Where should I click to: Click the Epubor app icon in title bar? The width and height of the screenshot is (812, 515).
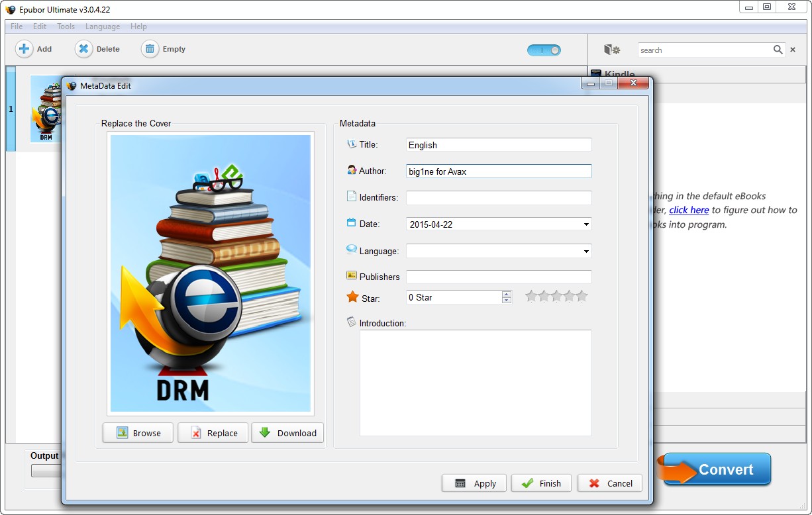[10, 9]
